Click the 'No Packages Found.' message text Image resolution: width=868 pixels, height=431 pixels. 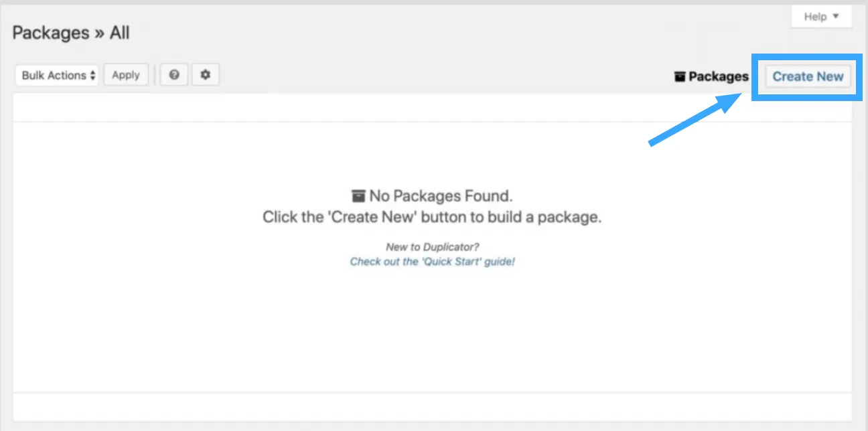click(441, 196)
